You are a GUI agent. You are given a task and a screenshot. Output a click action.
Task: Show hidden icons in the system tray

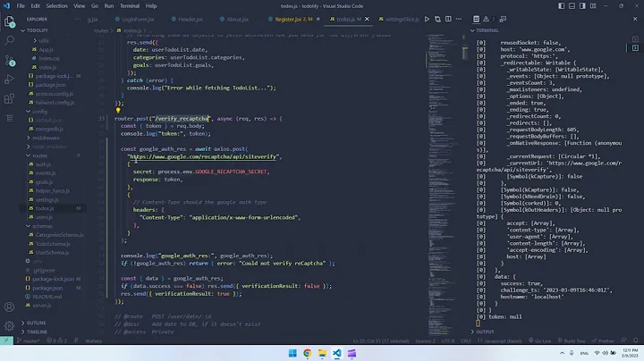coord(562,353)
